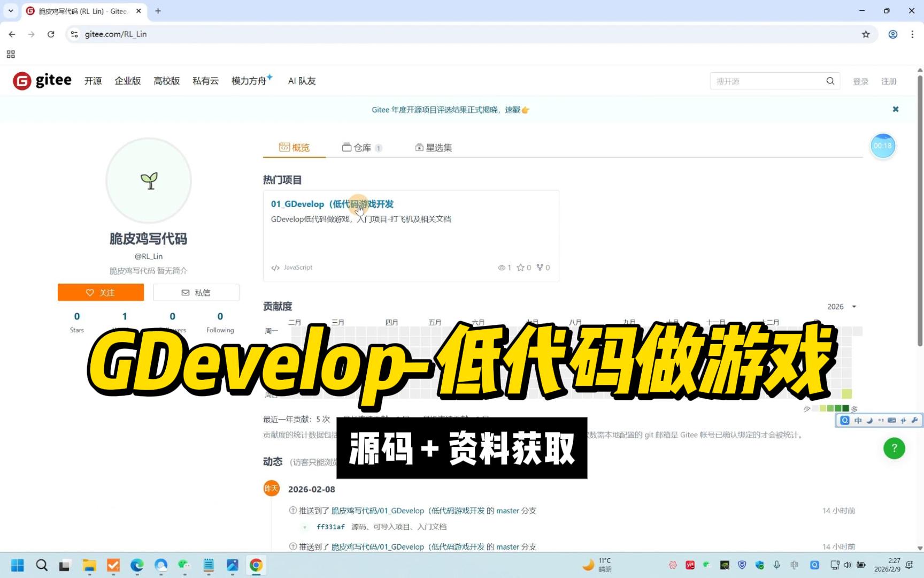Viewport: 924px width, 578px height.
Task: Click the Gitee logo in header
Action: tap(42, 81)
